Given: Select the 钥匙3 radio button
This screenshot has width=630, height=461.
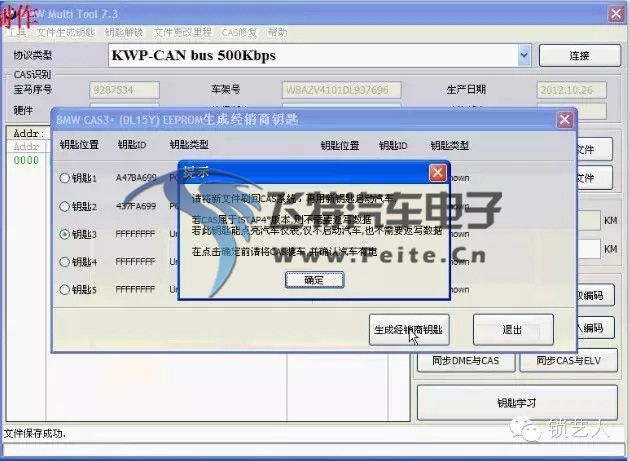Looking at the screenshot, I should (64, 234).
